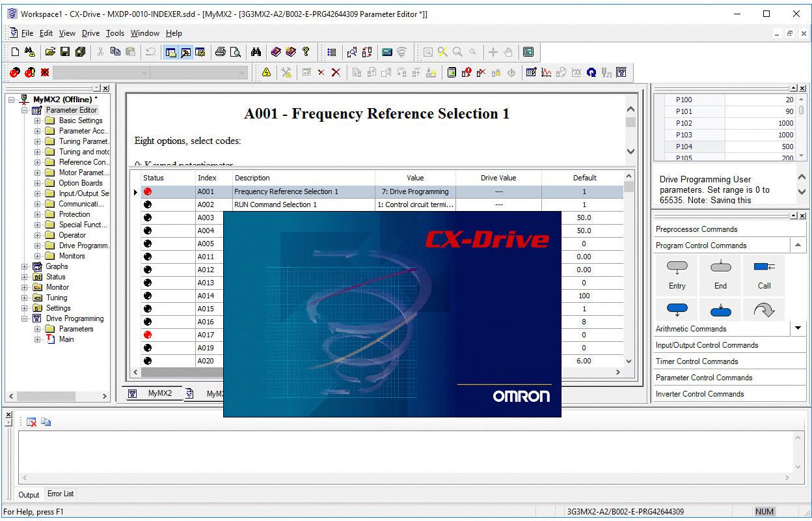Open Find using the binoculars icon
812x521 pixels.
(x=257, y=52)
